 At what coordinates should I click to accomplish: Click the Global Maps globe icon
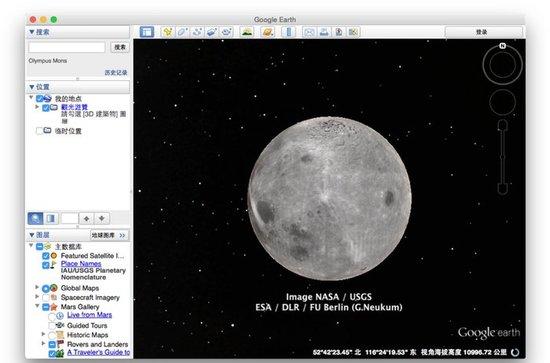[x=54, y=288]
